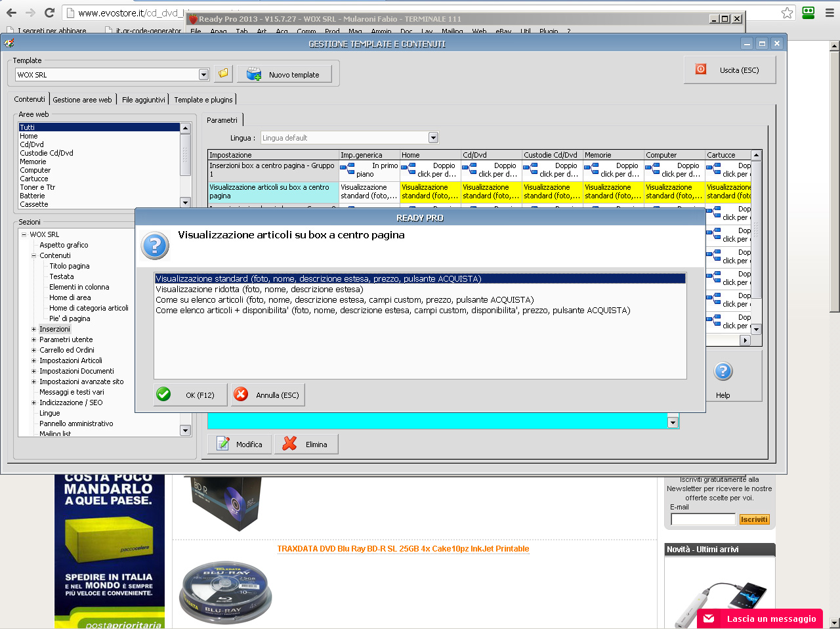
Task: Select Home di categoria articoli tree item
Action: click(x=89, y=308)
